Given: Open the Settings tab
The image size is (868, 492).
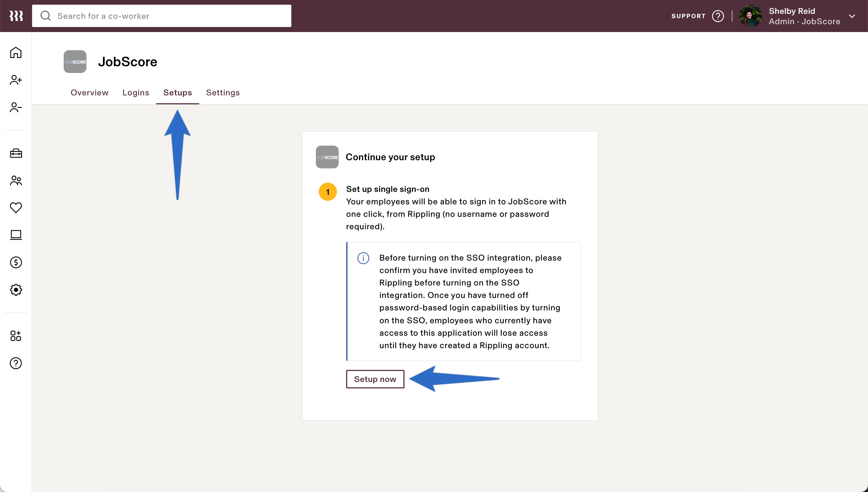Looking at the screenshot, I should pyautogui.click(x=223, y=93).
